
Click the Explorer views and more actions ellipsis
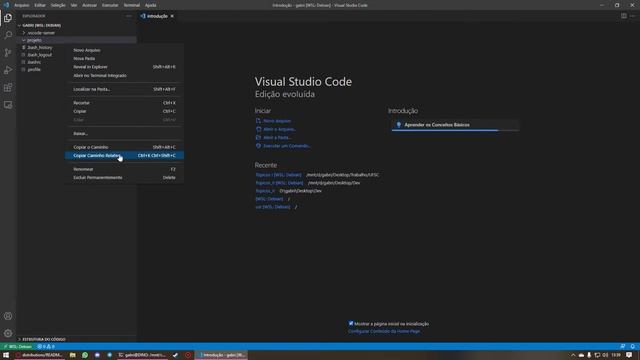(129, 16)
